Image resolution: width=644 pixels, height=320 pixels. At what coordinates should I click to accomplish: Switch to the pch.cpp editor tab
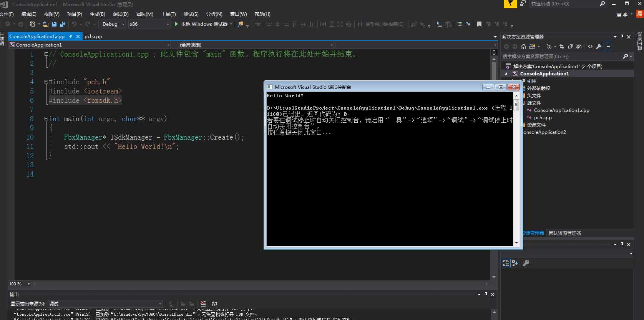[93, 37]
